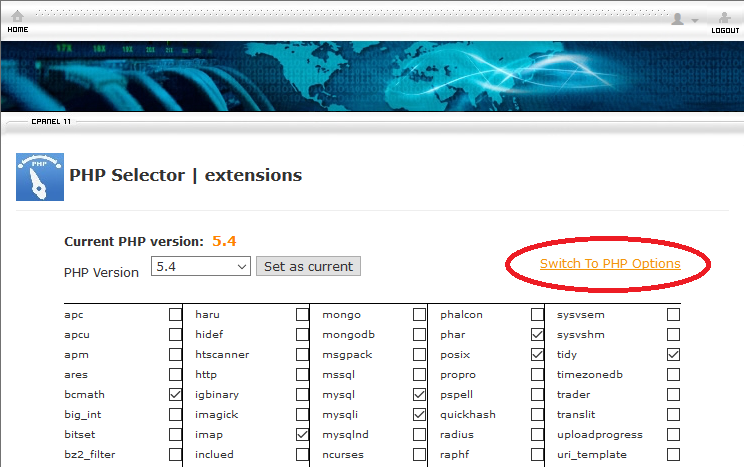Go to Home via house icon
This screenshot has width=744, height=467.
coord(18,16)
